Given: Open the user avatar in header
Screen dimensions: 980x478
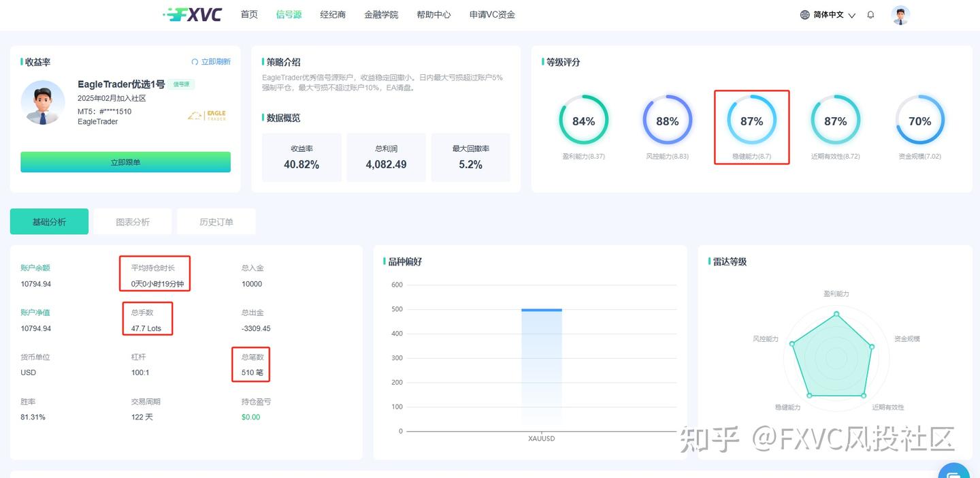Looking at the screenshot, I should coord(900,15).
